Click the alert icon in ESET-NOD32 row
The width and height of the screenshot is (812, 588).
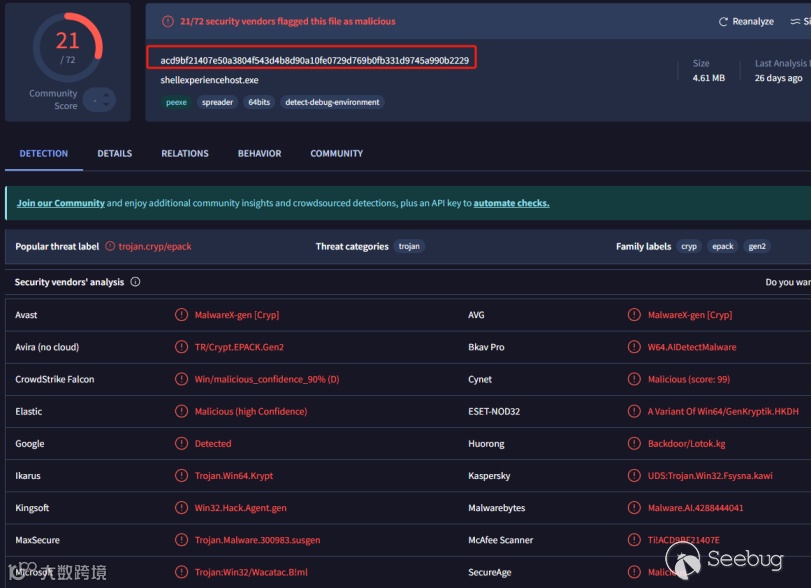(634, 411)
